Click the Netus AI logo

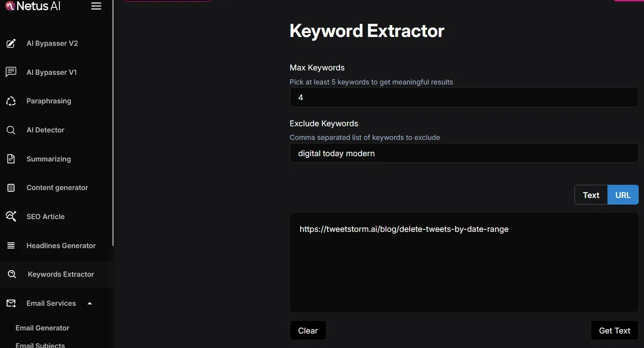click(33, 6)
